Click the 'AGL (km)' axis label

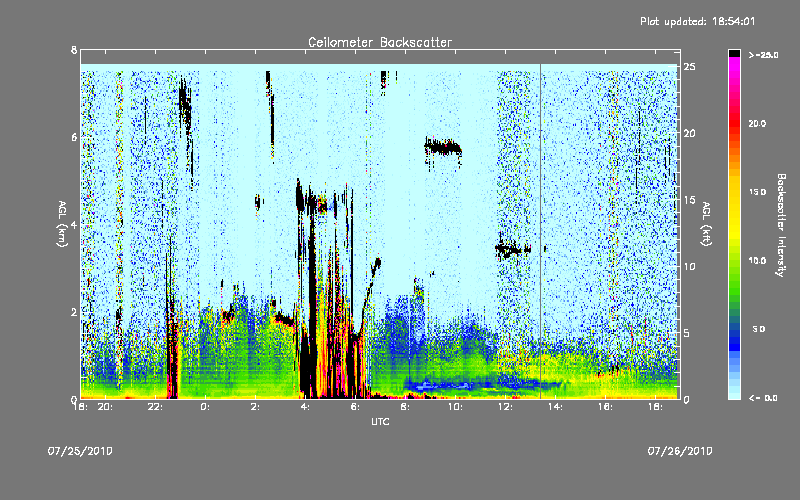point(62,224)
